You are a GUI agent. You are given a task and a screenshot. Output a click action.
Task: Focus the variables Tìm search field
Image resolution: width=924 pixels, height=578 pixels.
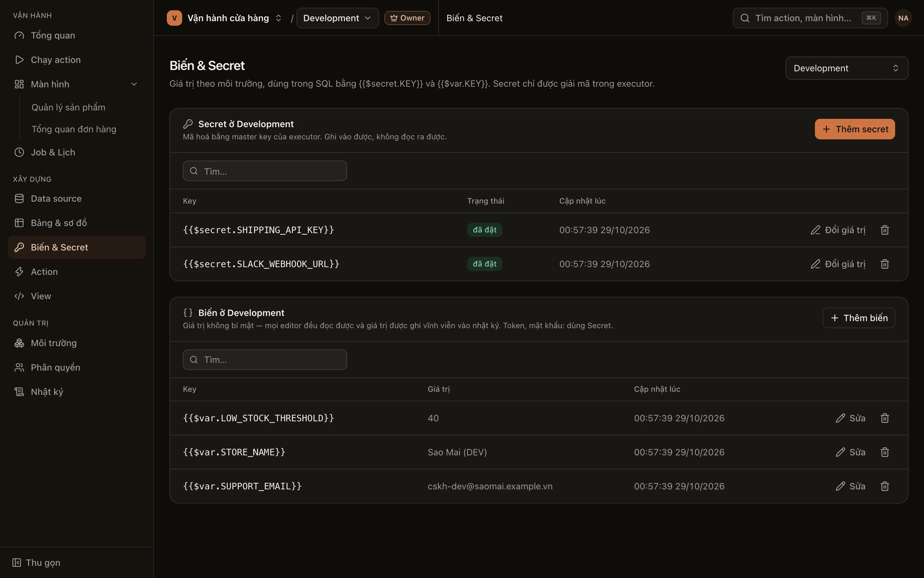[265, 360]
